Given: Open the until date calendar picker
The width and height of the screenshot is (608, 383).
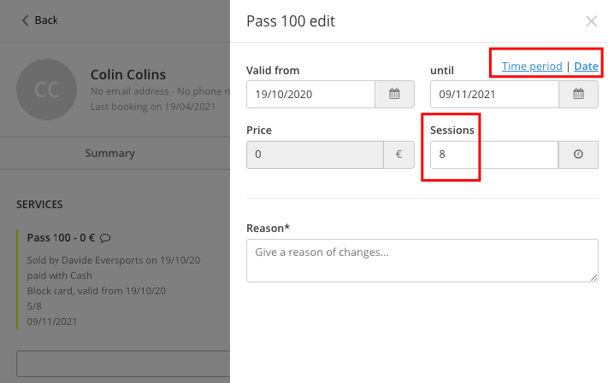Looking at the screenshot, I should 578,94.
